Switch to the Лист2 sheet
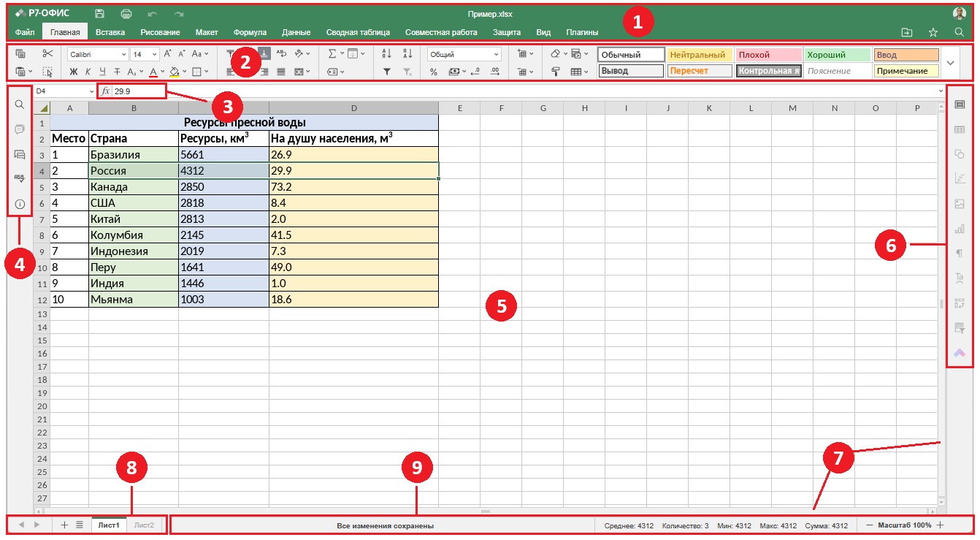The width and height of the screenshot is (980, 540). [145, 525]
